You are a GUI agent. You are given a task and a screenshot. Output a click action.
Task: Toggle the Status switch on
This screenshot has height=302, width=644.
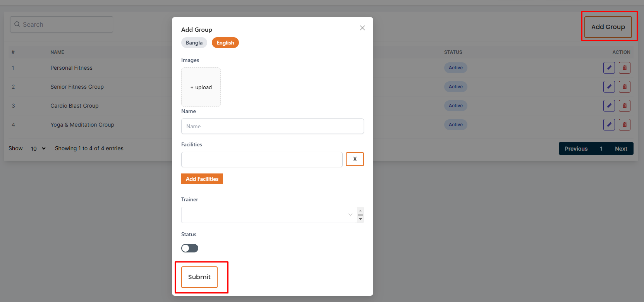[190, 248]
